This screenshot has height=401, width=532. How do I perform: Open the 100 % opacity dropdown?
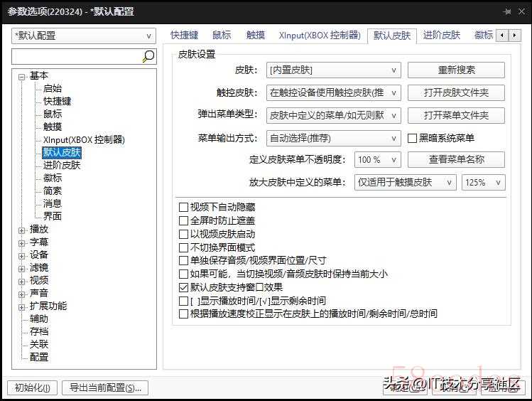click(378, 159)
